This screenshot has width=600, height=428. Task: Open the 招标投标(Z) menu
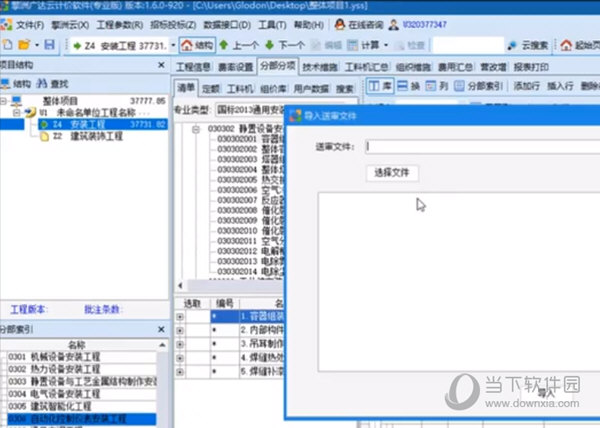tap(173, 25)
